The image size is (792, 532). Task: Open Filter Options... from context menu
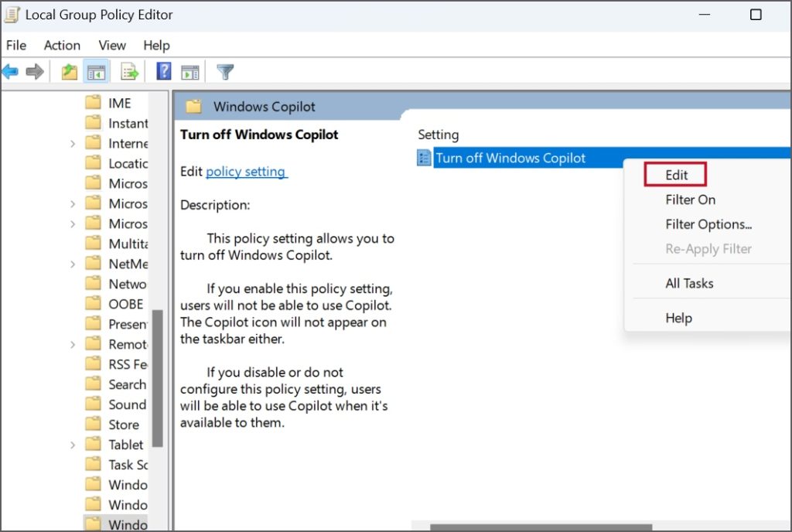tap(708, 224)
